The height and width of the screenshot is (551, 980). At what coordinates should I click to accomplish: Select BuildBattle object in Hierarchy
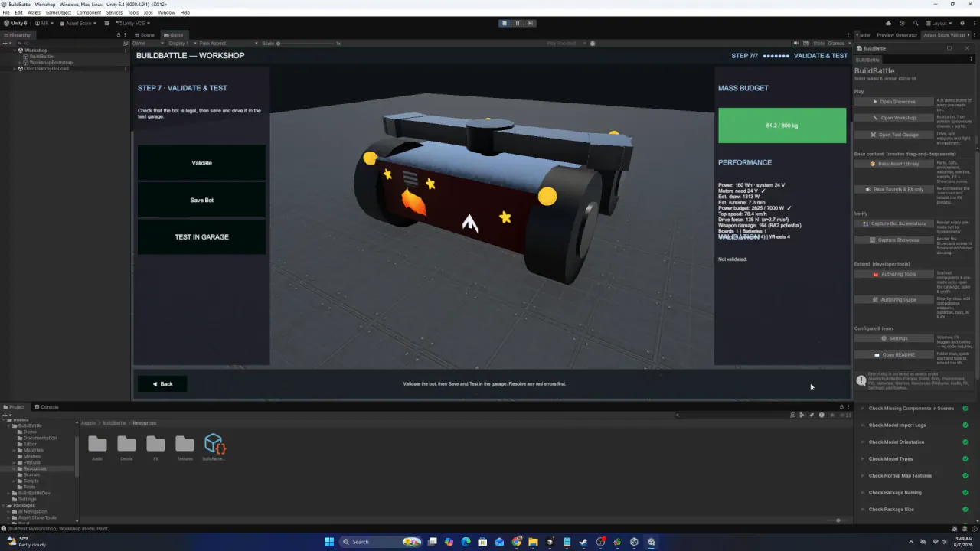tap(41, 57)
